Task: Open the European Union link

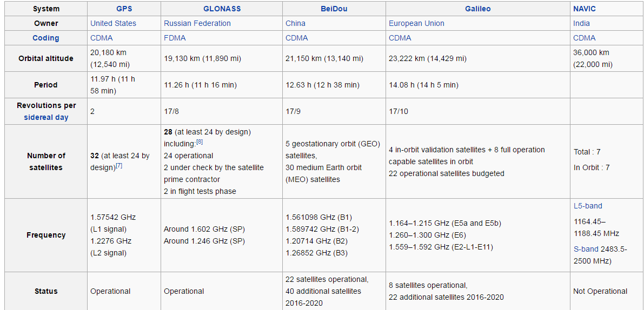Action: (416, 23)
